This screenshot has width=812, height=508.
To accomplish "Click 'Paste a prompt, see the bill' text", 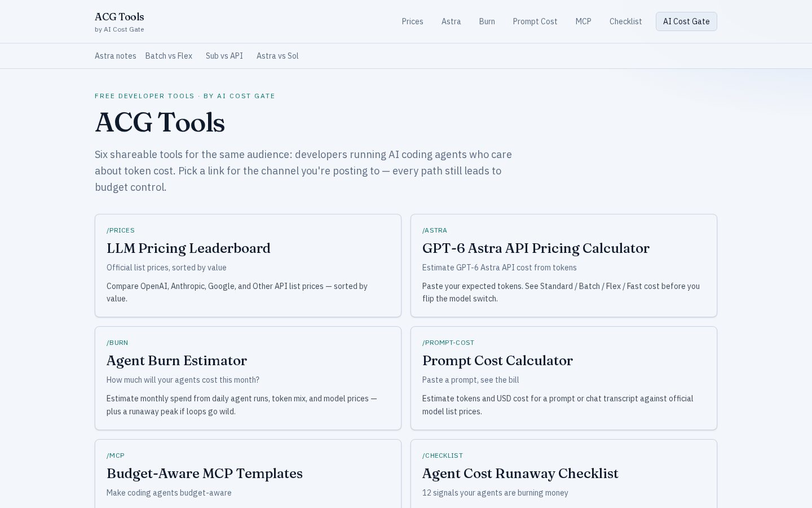I will 471,380.
